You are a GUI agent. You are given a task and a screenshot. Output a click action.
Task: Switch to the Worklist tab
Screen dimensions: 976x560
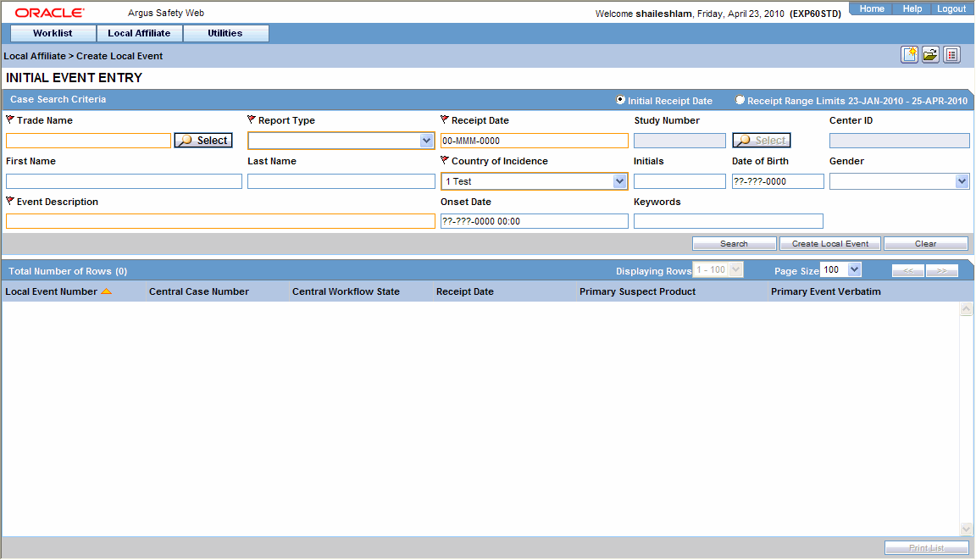pyautogui.click(x=53, y=33)
